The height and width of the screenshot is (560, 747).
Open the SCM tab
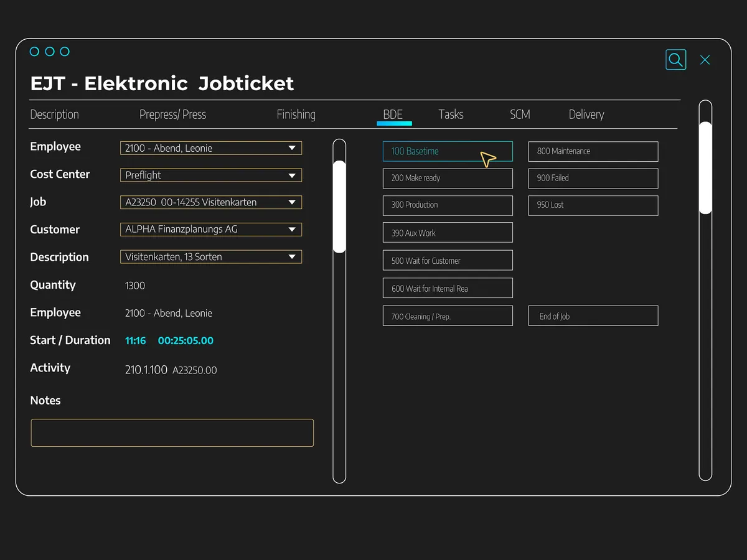pyautogui.click(x=520, y=114)
